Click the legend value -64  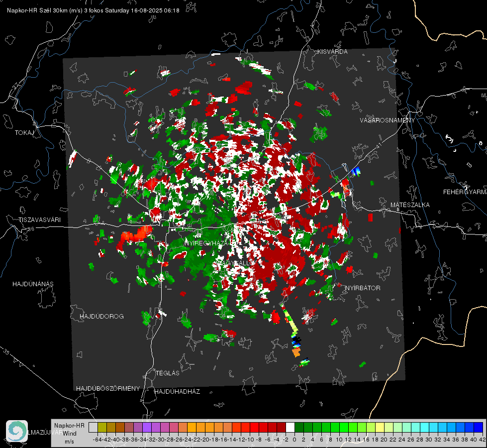coord(97,440)
